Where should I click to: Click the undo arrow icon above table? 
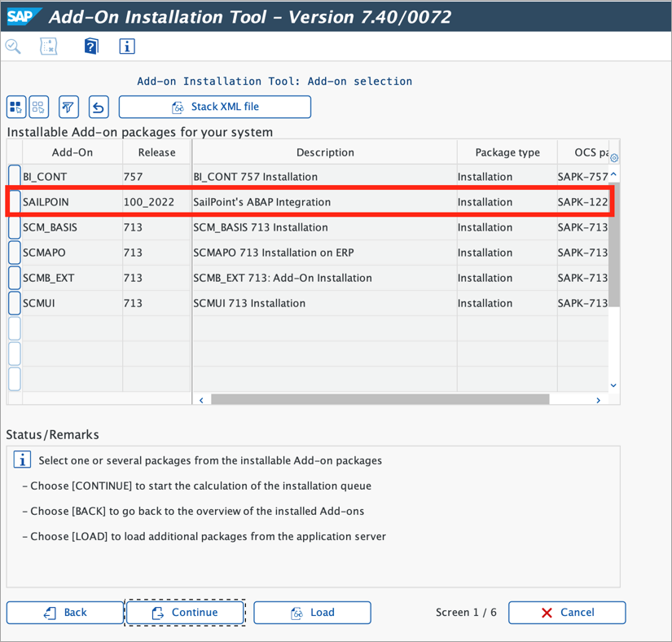(99, 107)
